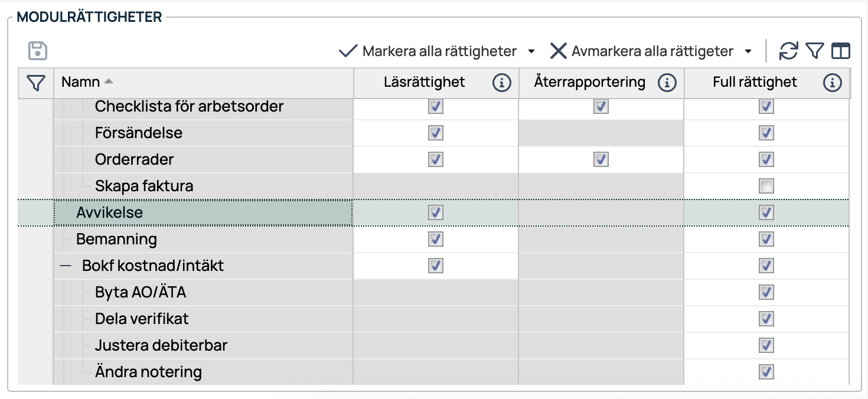Image resolution: width=868 pixels, height=399 pixels.
Task: Click the filter icon in grid header
Action: click(x=36, y=83)
